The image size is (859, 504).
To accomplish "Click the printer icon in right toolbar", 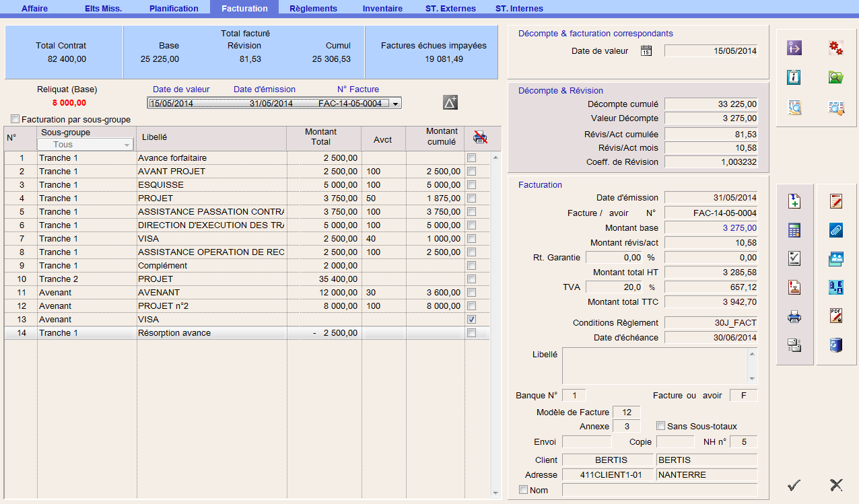I will (795, 316).
